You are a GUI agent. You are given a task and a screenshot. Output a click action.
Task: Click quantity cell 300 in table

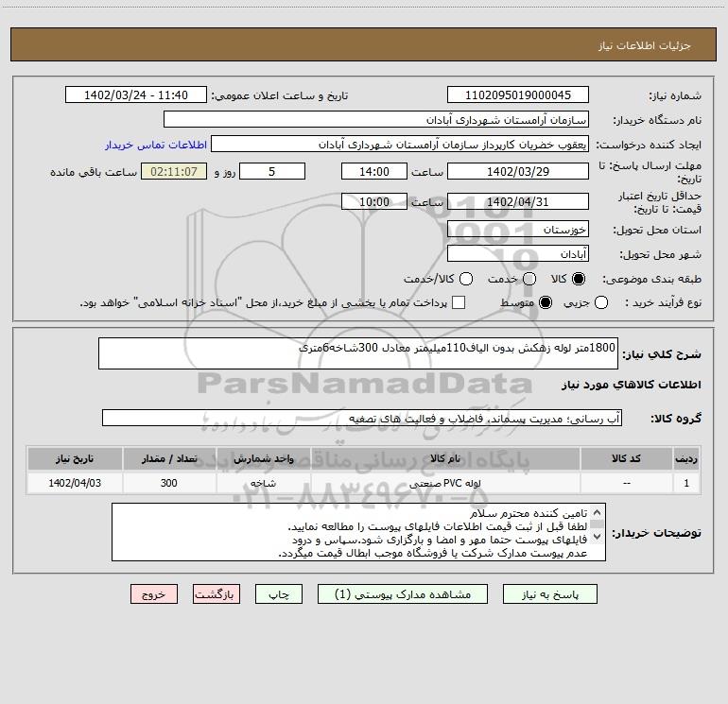(x=169, y=483)
